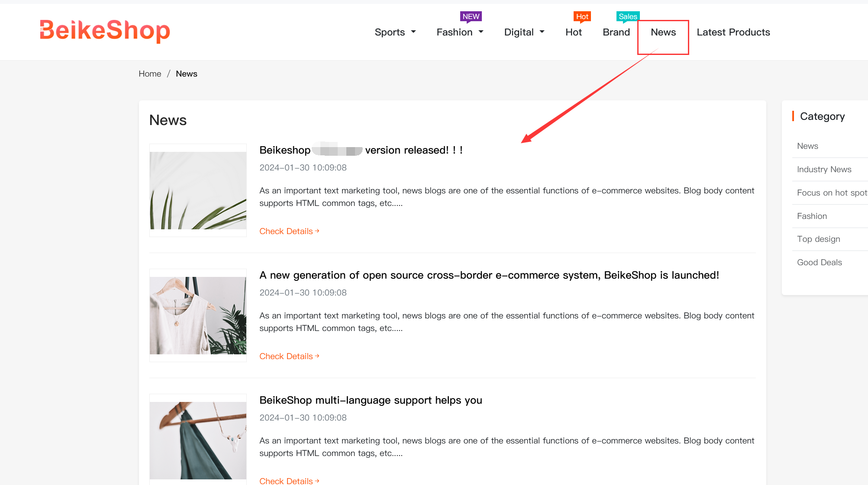Check Details for multi-language support article
Viewport: 868px width, 485px height.
[289, 481]
